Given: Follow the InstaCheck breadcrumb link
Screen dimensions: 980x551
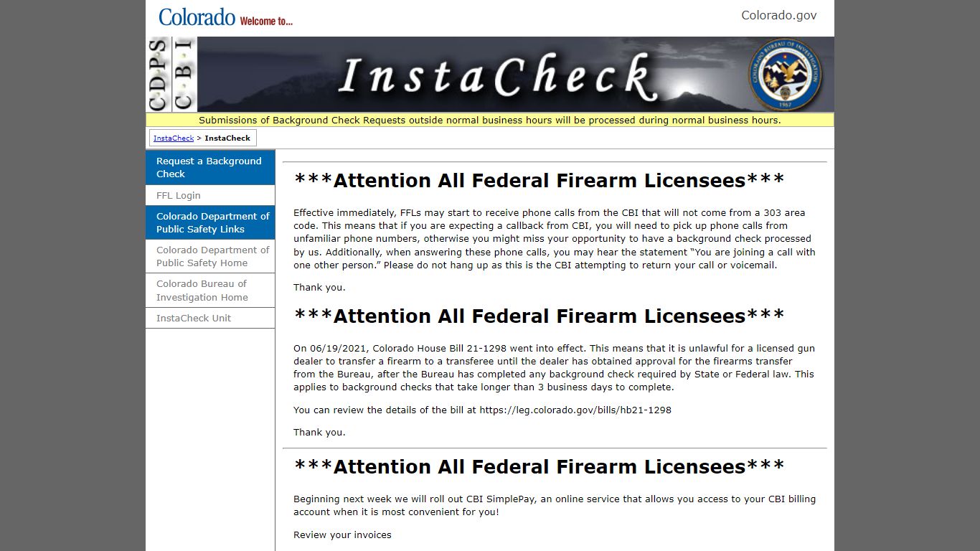Looking at the screenshot, I should point(174,138).
